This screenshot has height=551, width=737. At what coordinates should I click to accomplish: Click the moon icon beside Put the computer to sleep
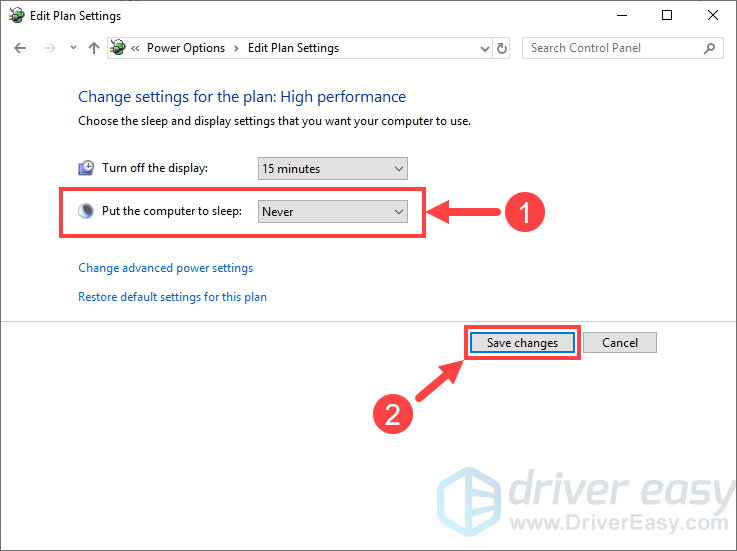point(87,211)
